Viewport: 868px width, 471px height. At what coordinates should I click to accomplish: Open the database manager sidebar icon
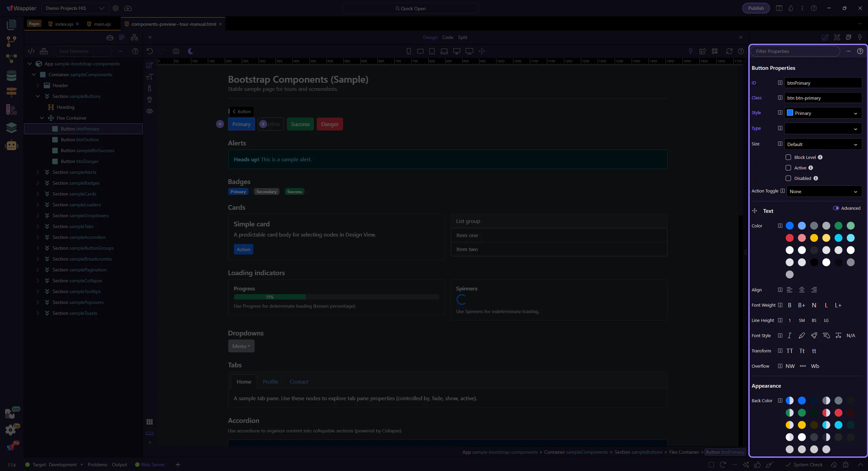[11, 75]
